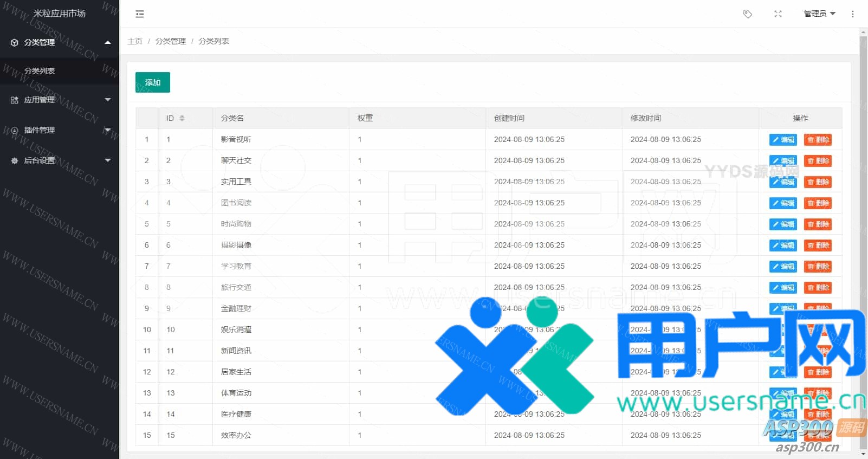Click the sidebar collapse hamburger icon

[x=140, y=14]
